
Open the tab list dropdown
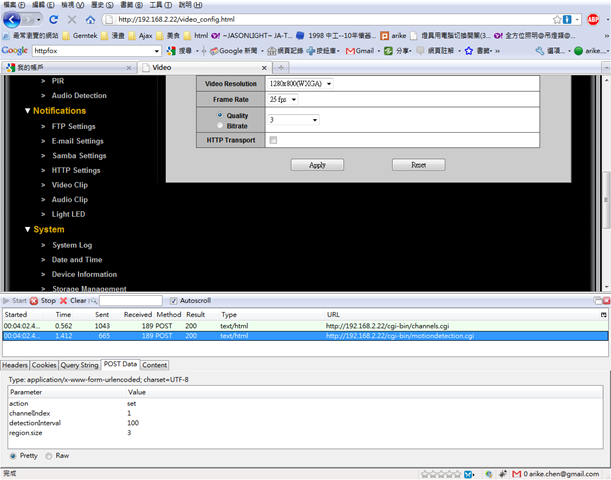606,67
